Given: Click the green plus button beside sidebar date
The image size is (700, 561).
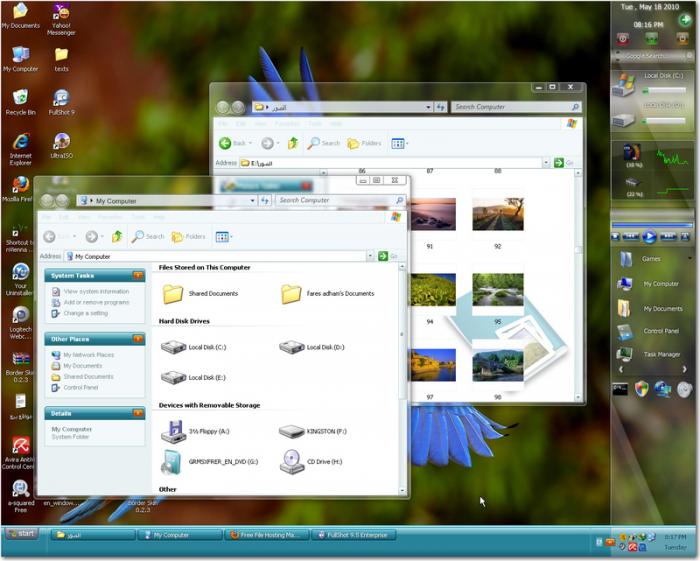Looking at the screenshot, I should pos(684,20).
